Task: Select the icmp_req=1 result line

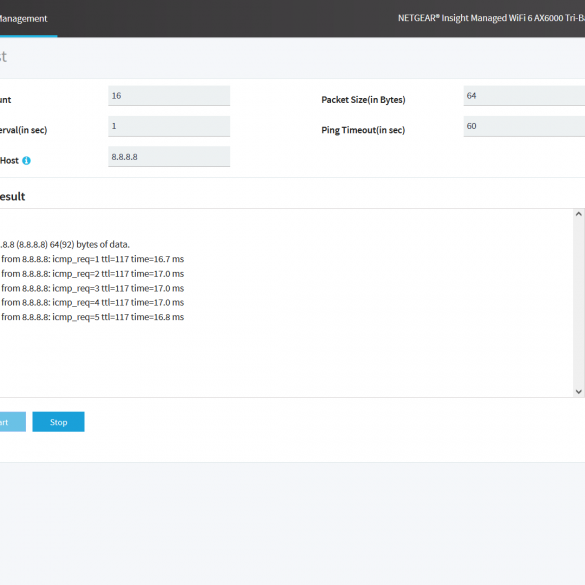Action: [92, 259]
